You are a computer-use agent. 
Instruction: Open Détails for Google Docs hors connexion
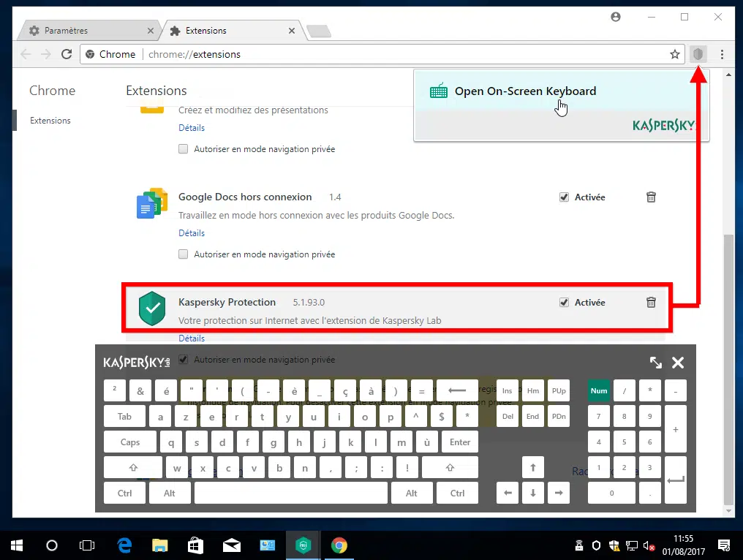tap(192, 233)
